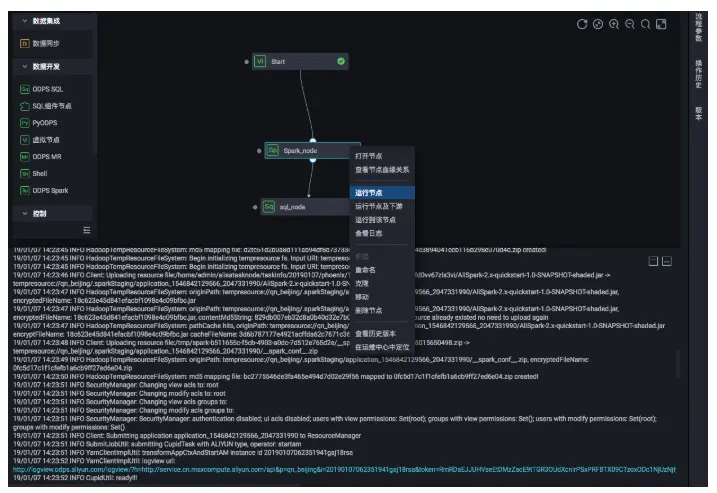Choose 查看节点血缘关系 in context menu
The image size is (717, 493).
click(382, 170)
